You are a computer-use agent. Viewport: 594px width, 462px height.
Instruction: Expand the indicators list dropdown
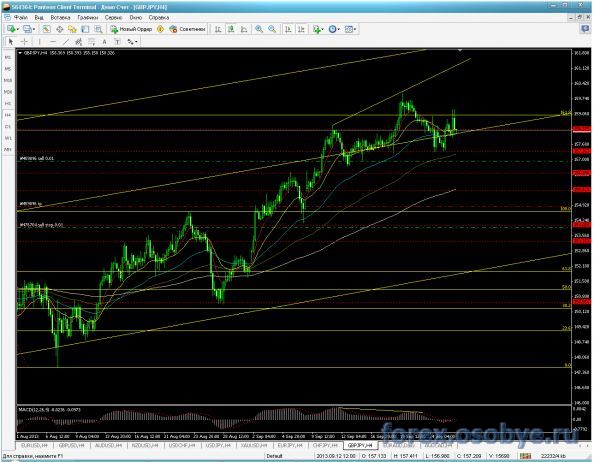[x=318, y=29]
